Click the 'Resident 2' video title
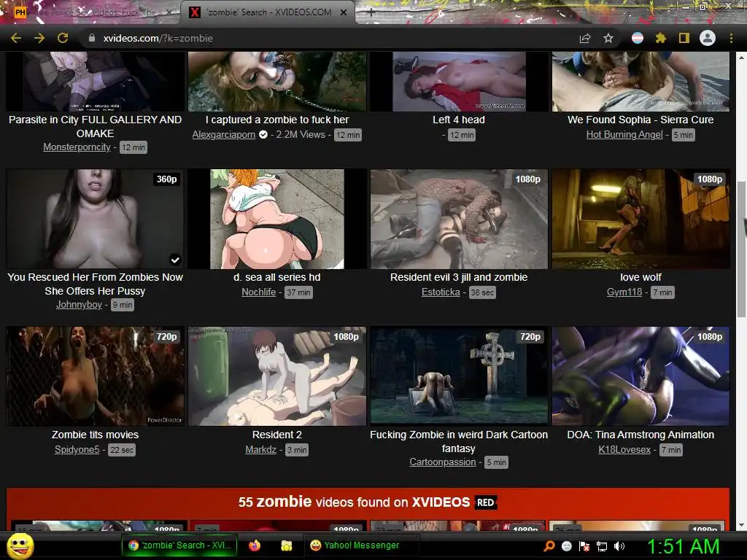Viewport: 747px width, 560px height. tap(276, 435)
